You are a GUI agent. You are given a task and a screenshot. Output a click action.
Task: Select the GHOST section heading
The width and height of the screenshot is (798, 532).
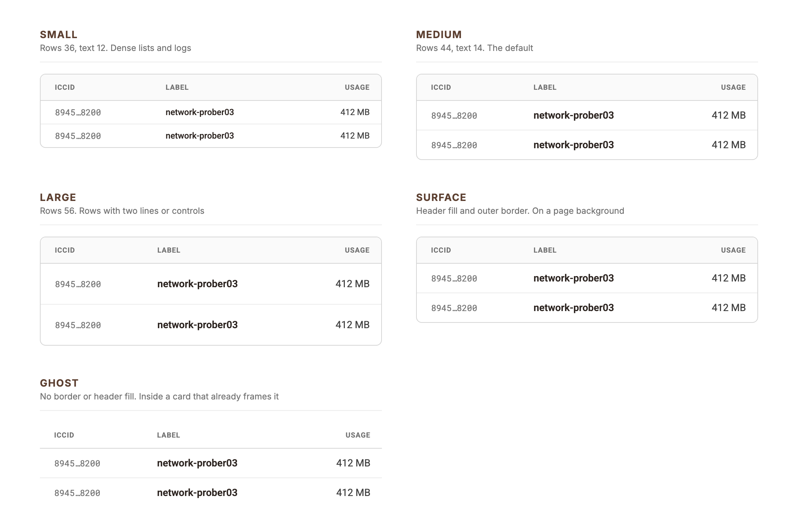pyautogui.click(x=59, y=383)
